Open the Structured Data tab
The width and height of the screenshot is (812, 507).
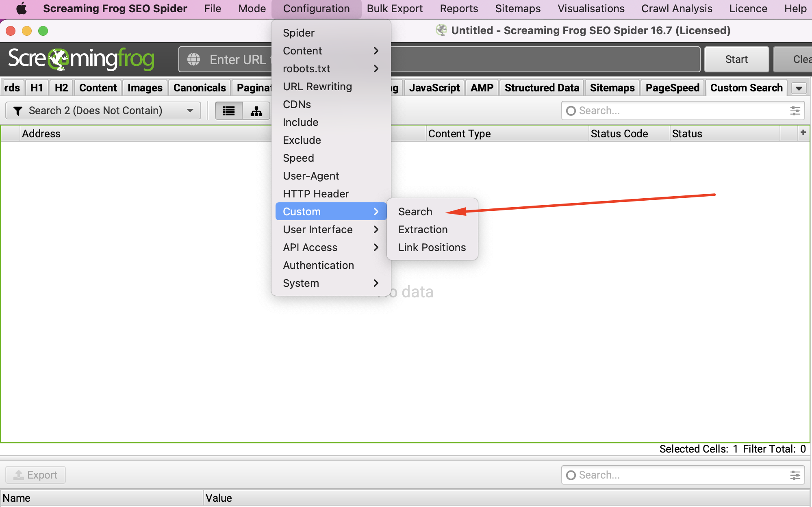[541, 88]
